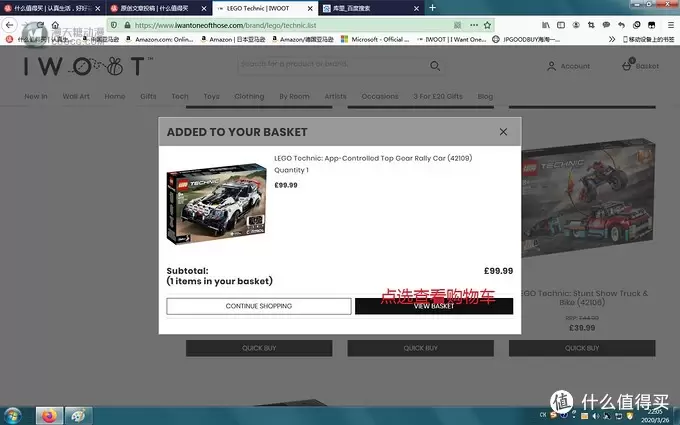Close the LEGO Technic | IWOOT tab
Image resolution: width=680 pixels, height=425 pixels.
click(310, 8)
